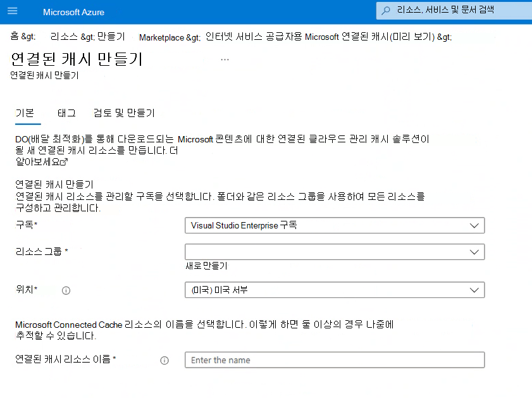
Task: Open the ellipsis more options menu
Action: click(x=225, y=59)
